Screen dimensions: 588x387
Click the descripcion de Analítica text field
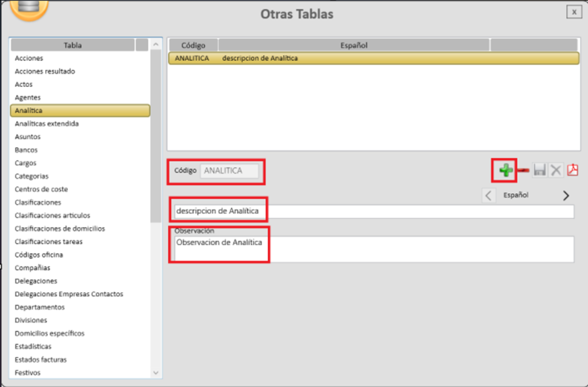tap(372, 211)
